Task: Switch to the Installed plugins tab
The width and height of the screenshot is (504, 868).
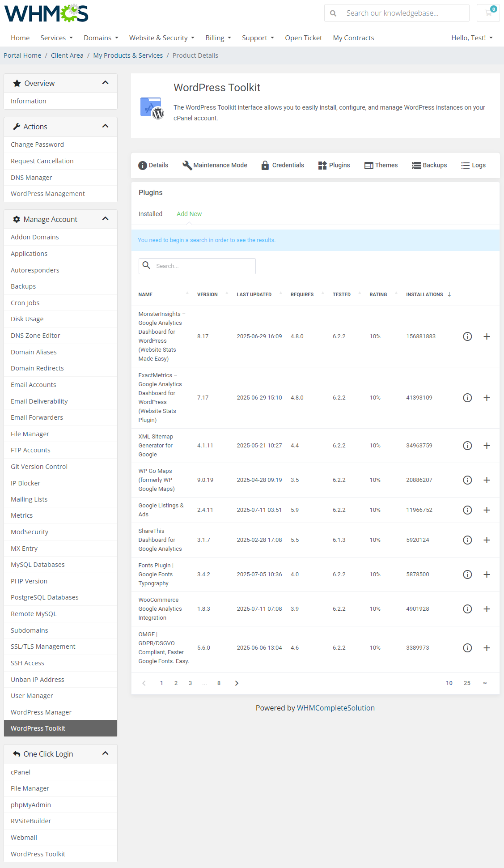Action: [x=150, y=214]
